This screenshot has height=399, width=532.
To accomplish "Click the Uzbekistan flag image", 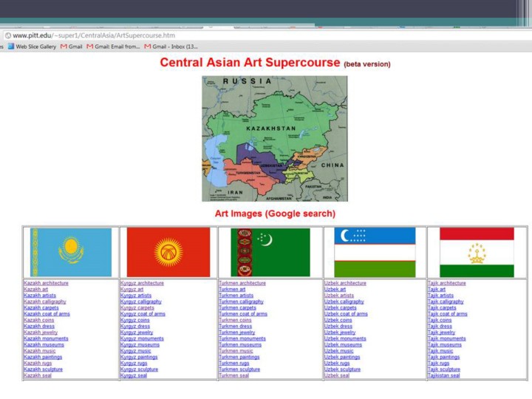I will pyautogui.click(x=375, y=252).
